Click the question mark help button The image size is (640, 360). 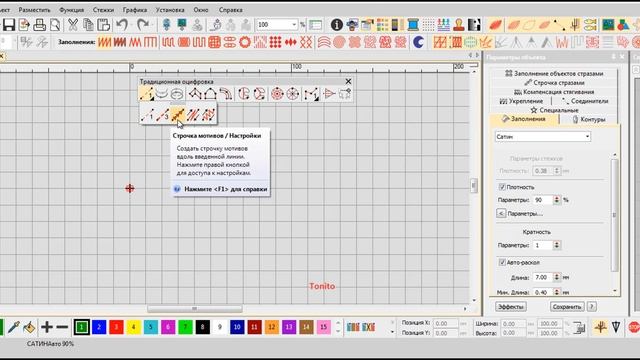[x=592, y=307]
